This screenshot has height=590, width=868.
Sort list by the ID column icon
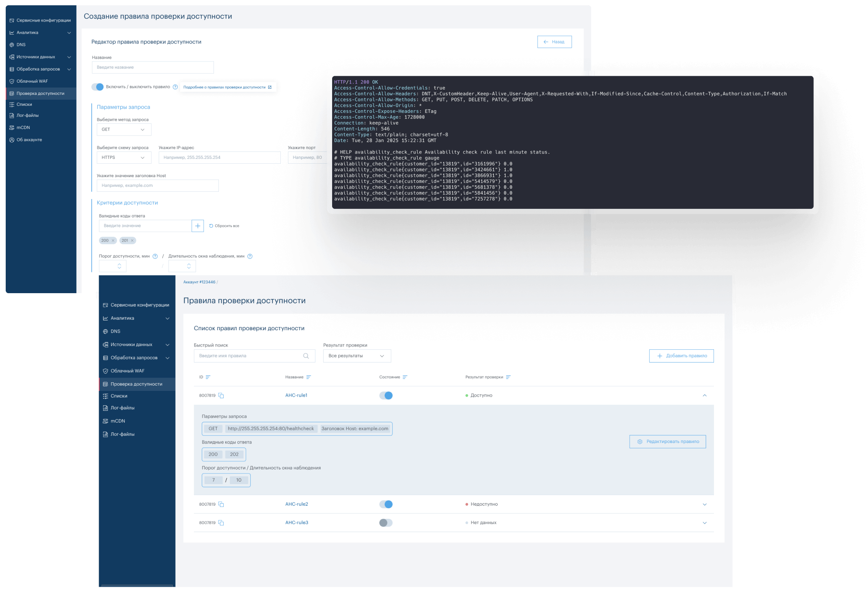coord(208,377)
